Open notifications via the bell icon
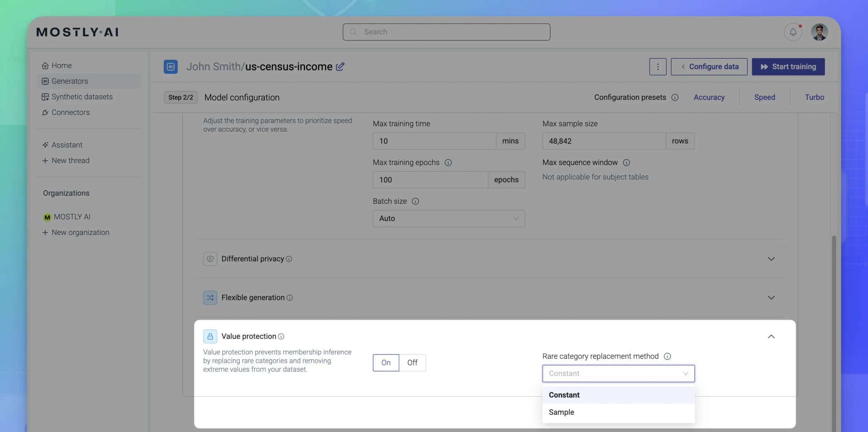The image size is (868, 432). pyautogui.click(x=793, y=32)
